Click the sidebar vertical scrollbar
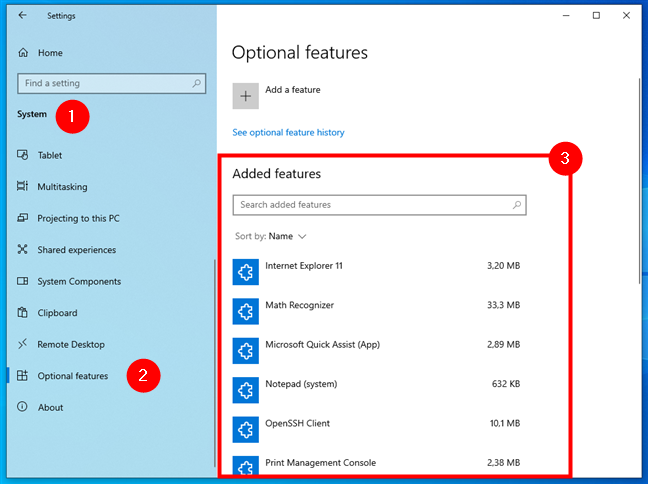The height and width of the screenshot is (484, 648). point(214,363)
